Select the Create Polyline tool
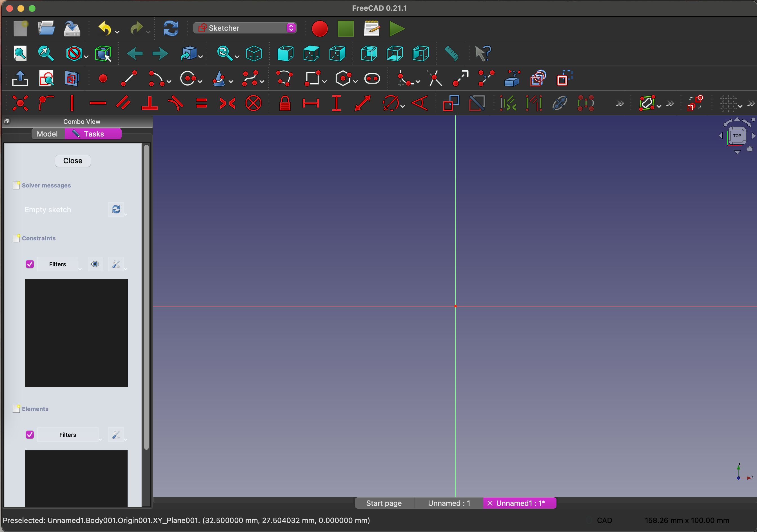The image size is (757, 532). 284,79
